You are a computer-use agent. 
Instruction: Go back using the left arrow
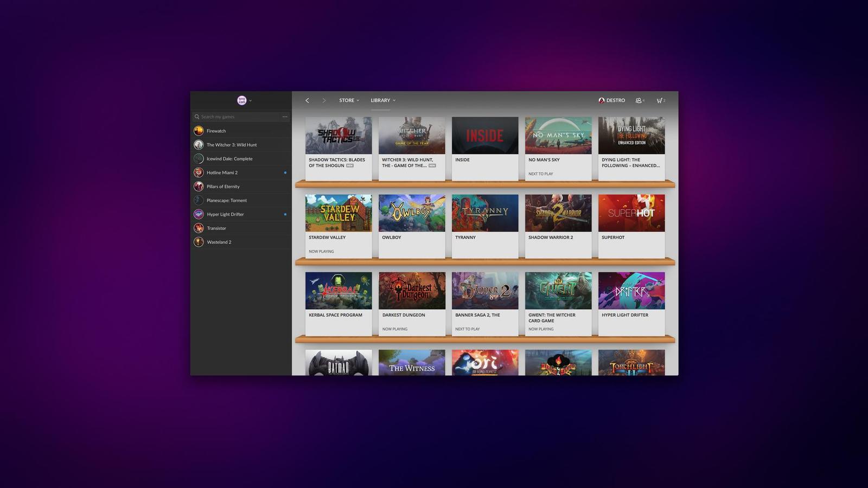point(307,100)
